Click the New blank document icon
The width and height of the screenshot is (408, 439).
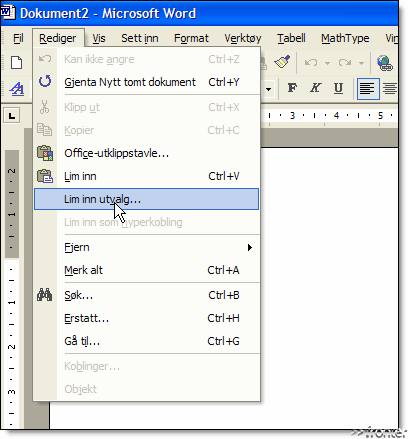click(x=16, y=63)
